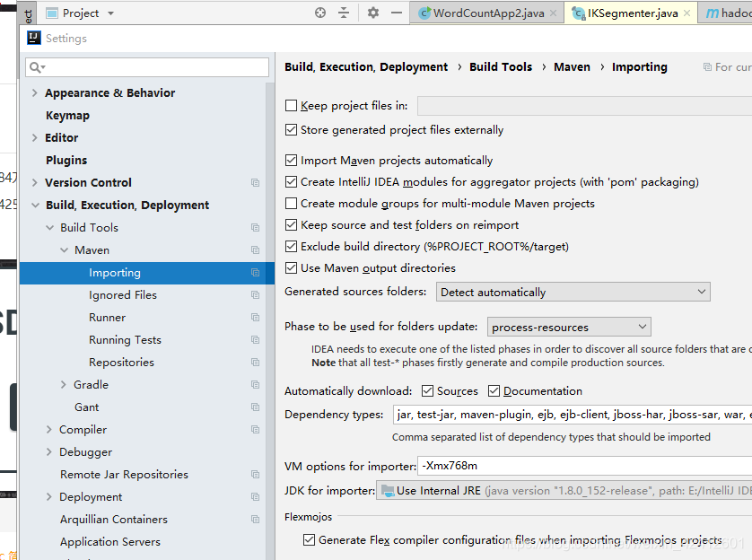Click the IntelliJ IDEA logo in Settings title

[33, 38]
